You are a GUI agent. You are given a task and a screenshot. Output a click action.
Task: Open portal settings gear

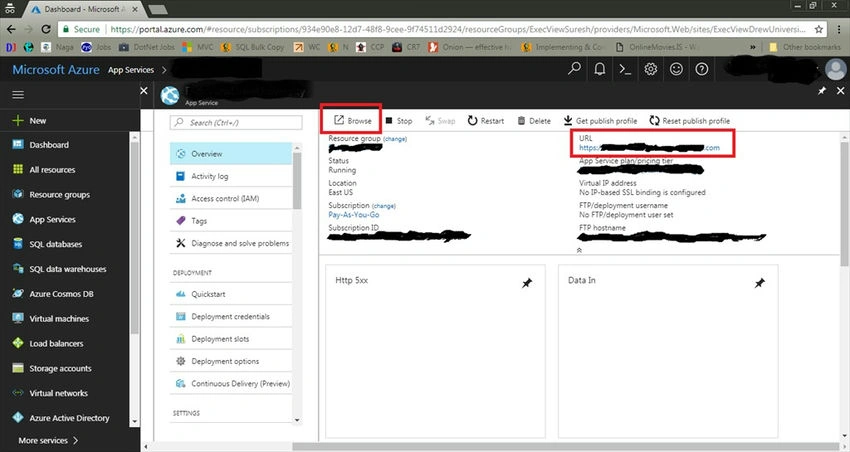651,69
